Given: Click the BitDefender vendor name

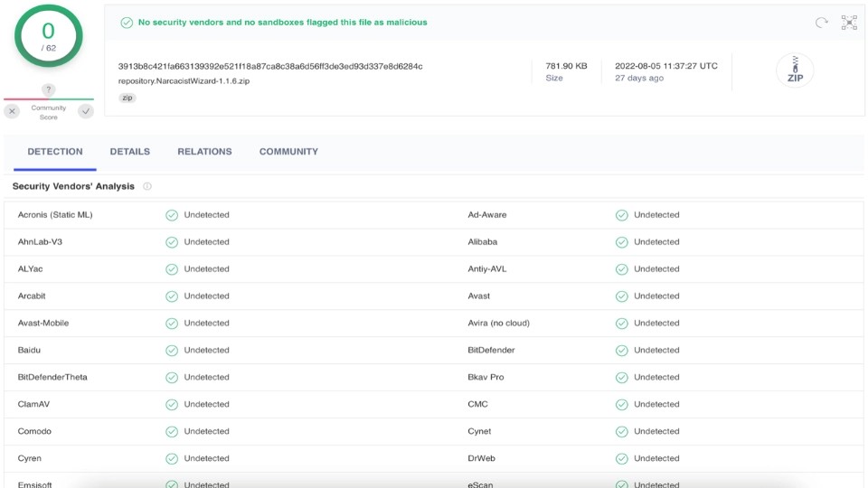Looking at the screenshot, I should [x=492, y=351].
